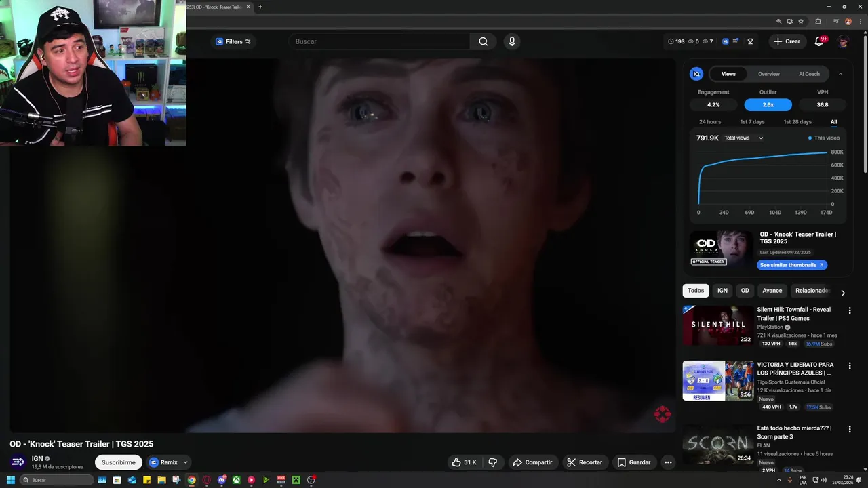
Task: Click the Buscar search field
Action: (x=380, y=41)
